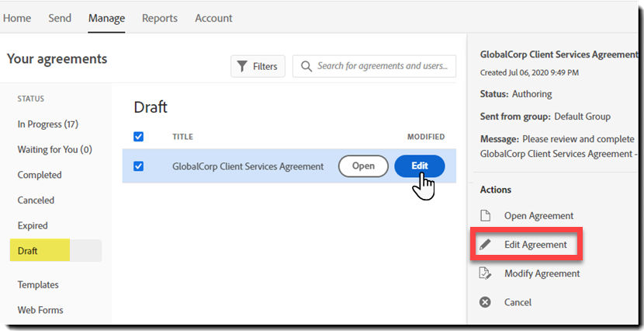The image size is (644, 331).
Task: Show Expired agreements
Action: 33,226
